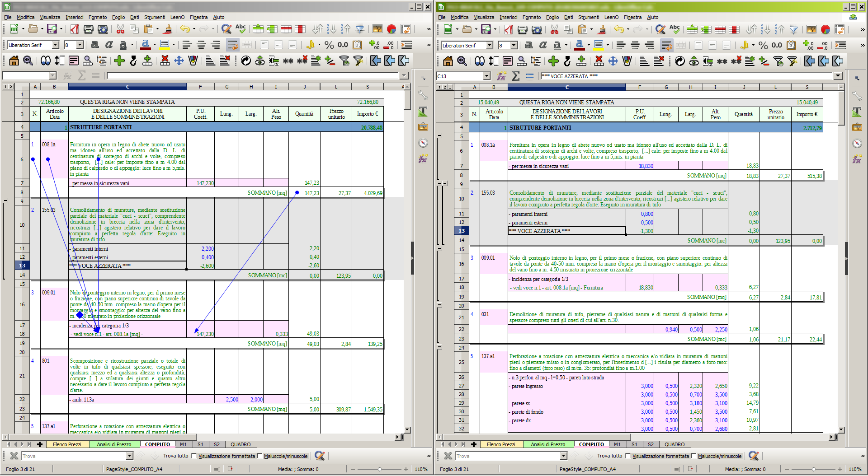This screenshot has height=476, width=868.
Task: Click red X delete-row icon in left window
Action: [165, 61]
